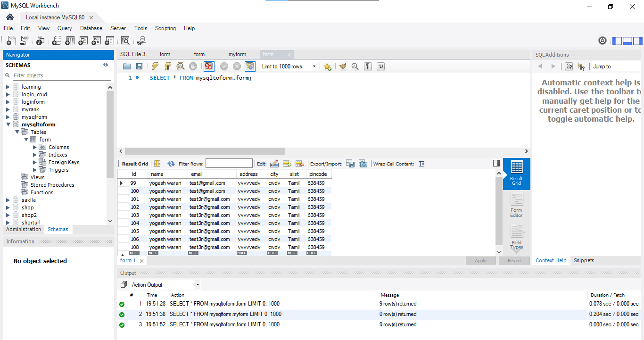
Task: Open the Snippets tab
Action: pyautogui.click(x=584, y=260)
